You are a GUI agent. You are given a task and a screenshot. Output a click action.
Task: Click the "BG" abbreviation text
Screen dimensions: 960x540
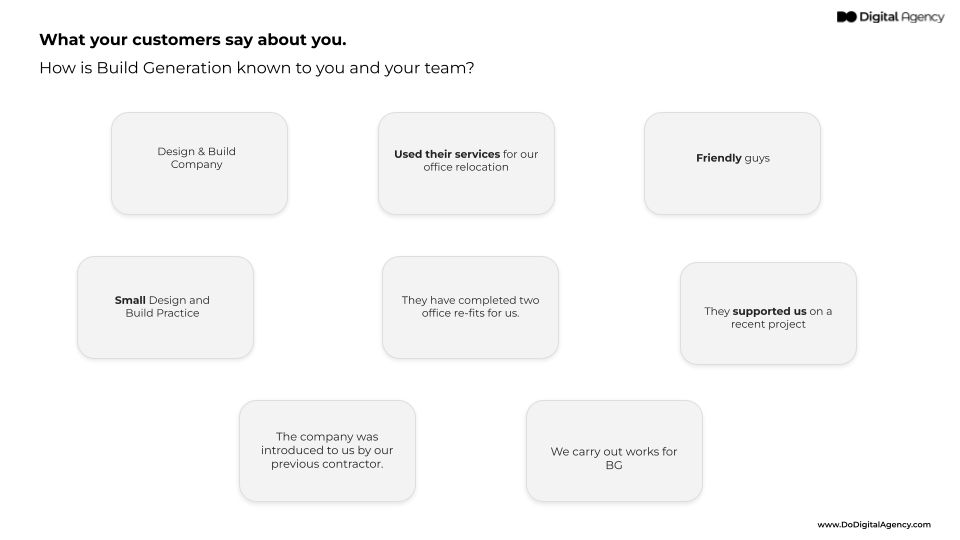tap(614, 465)
